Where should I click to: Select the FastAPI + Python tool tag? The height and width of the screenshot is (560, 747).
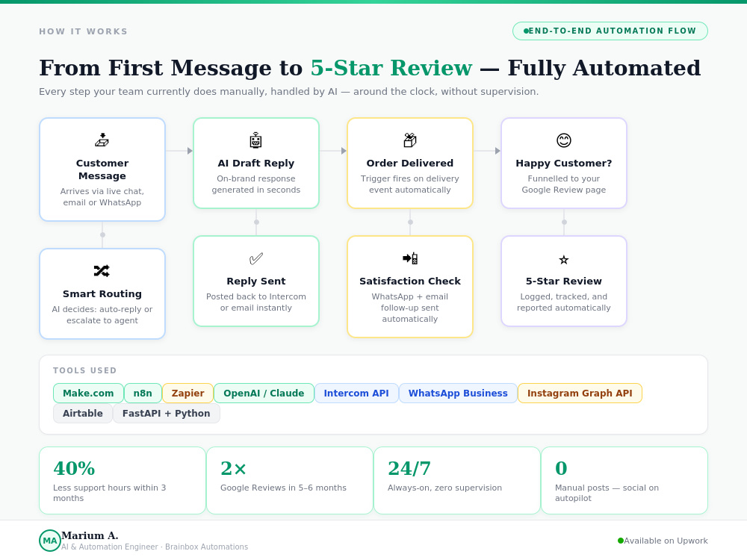[166, 414]
